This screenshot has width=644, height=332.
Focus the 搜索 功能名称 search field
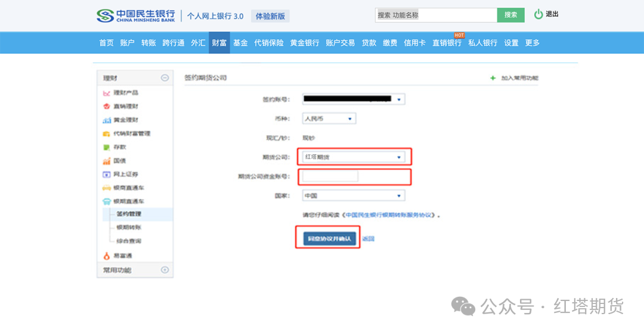tap(436, 15)
